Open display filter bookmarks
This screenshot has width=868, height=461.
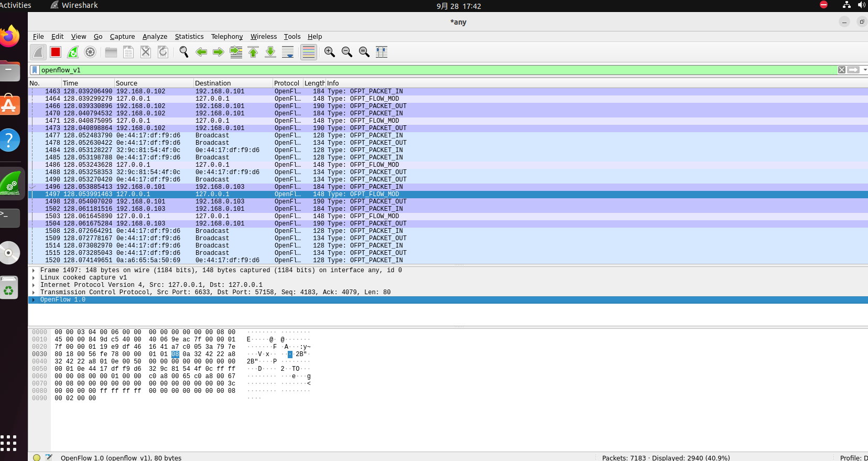pyautogui.click(x=35, y=70)
